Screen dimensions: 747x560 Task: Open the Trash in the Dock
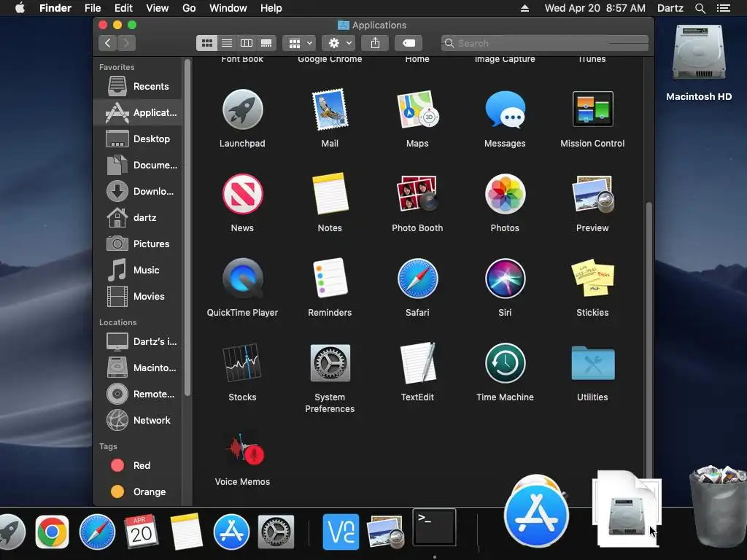pyautogui.click(x=719, y=506)
